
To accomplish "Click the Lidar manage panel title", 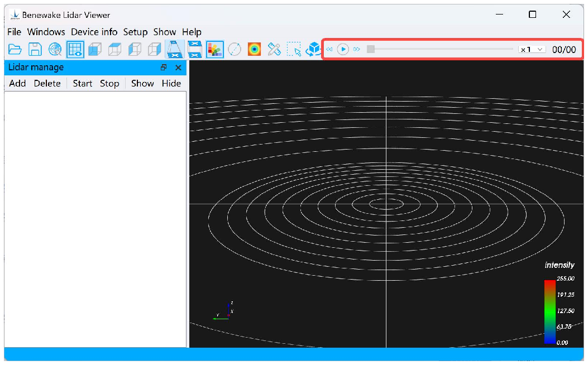I will [x=36, y=68].
